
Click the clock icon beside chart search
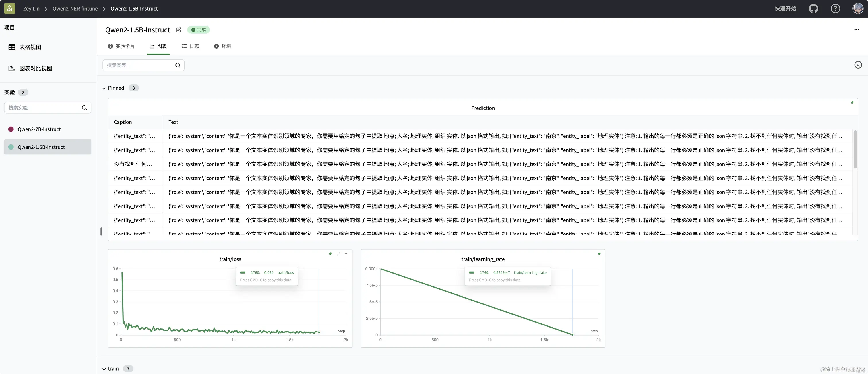coord(858,65)
